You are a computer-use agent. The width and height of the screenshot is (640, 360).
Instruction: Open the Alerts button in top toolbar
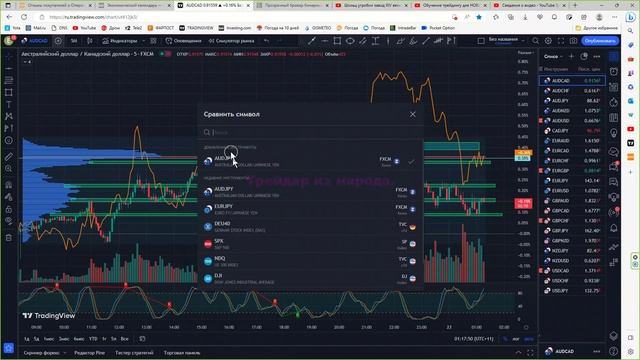[x=183, y=41]
